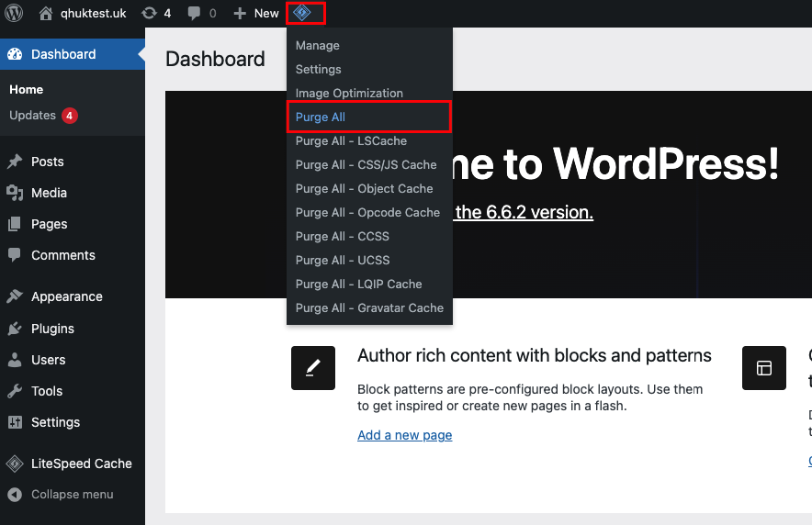
Task: Open the 6.6.2 version link
Action: coord(524,212)
